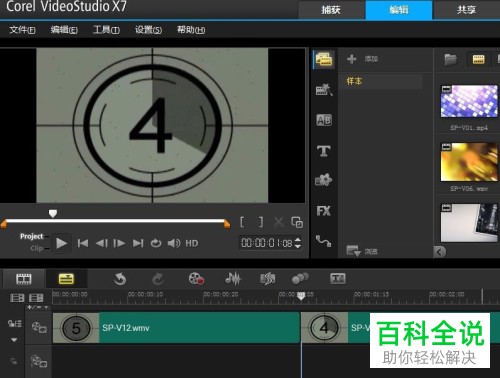Click the Add folder plus icon
Image resolution: width=500 pixels, height=378 pixels.
[352, 59]
